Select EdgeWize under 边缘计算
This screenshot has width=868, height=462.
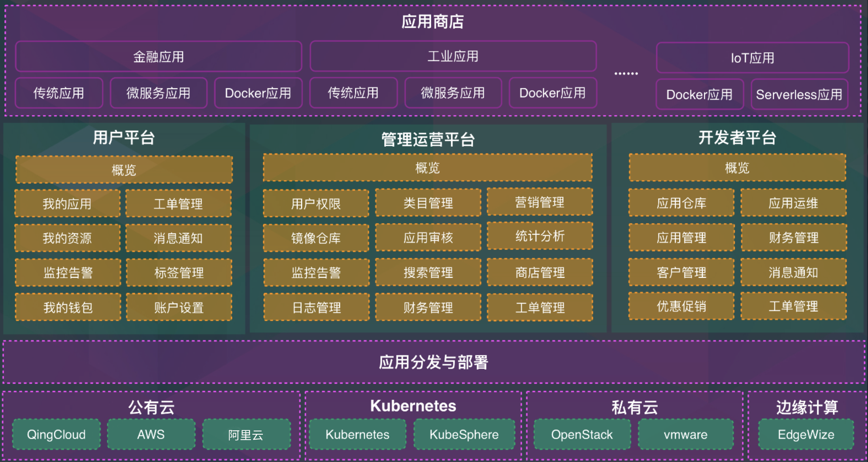(x=806, y=435)
